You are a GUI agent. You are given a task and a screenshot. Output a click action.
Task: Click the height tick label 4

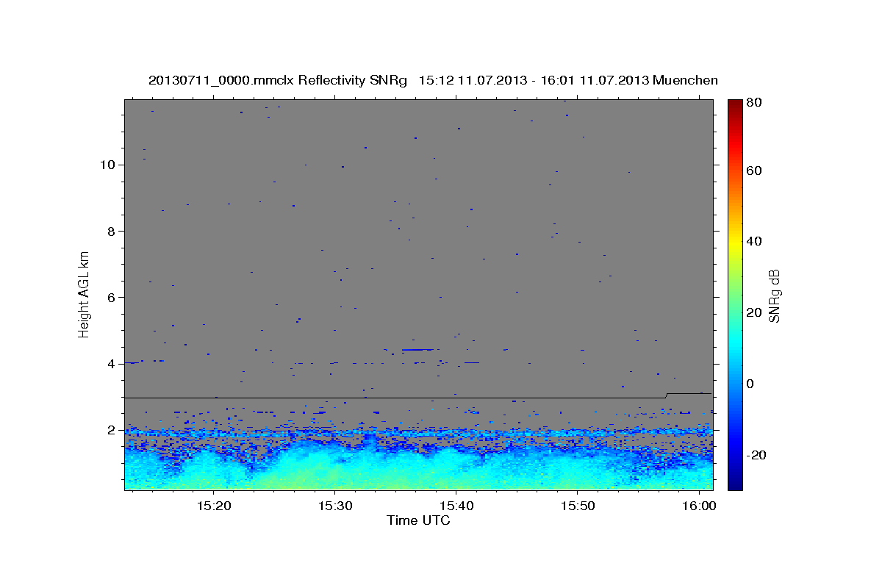(x=112, y=363)
